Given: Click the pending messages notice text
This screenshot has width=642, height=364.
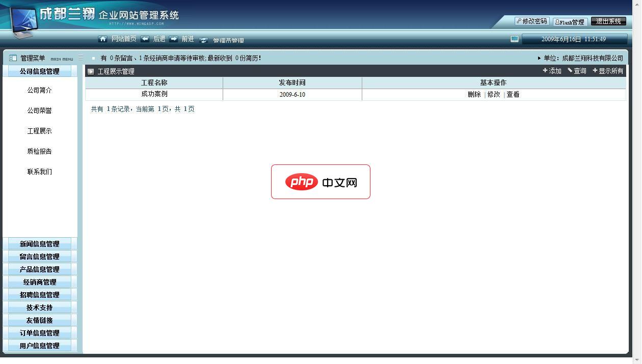Looking at the screenshot, I should (x=181, y=59).
